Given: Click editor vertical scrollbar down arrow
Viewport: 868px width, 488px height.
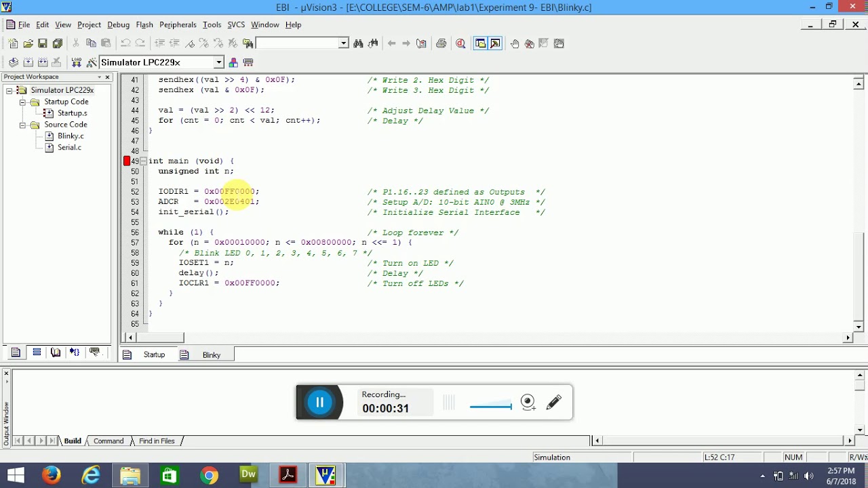Looking at the screenshot, I should (x=859, y=327).
